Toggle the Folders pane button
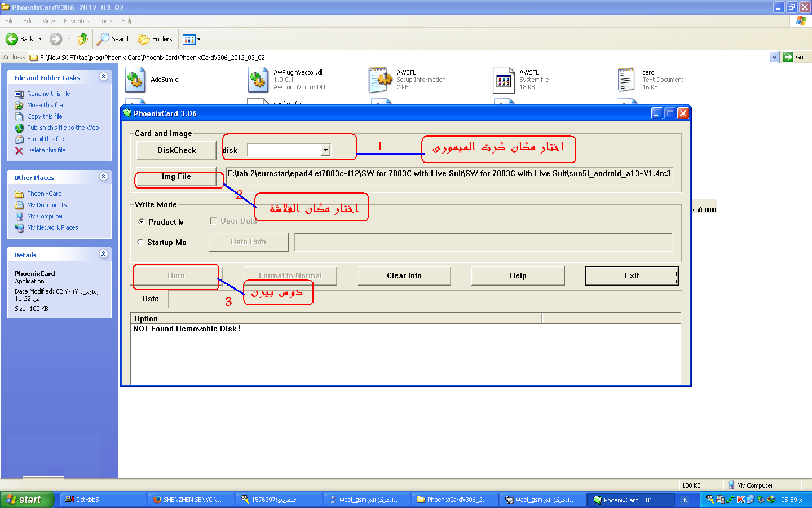The image size is (812, 508). 155,39
